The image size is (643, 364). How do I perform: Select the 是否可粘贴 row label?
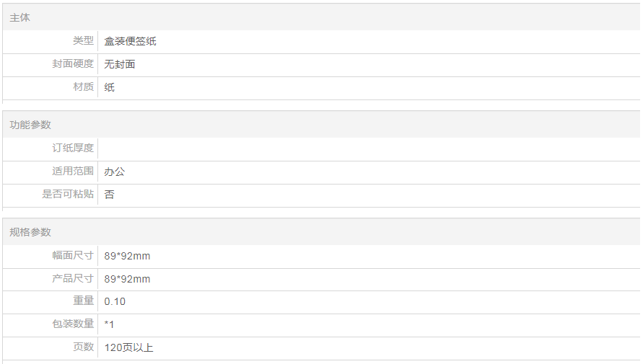point(68,195)
